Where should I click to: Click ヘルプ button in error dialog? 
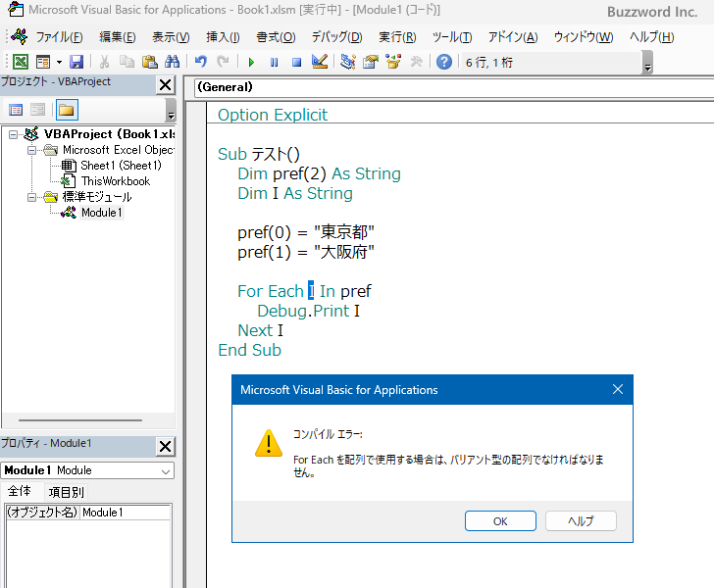coord(581,521)
